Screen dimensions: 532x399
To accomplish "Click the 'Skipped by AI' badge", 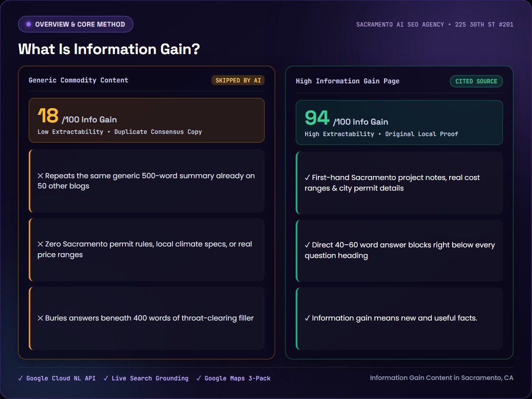I will click(238, 80).
